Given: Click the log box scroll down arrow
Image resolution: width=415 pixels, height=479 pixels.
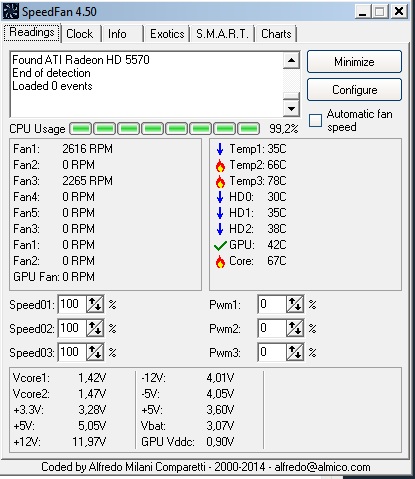Looking at the screenshot, I should pos(291,108).
